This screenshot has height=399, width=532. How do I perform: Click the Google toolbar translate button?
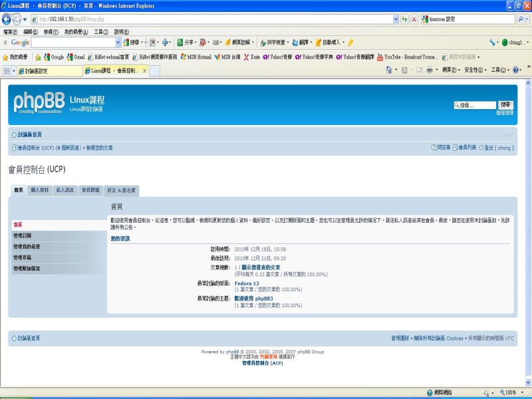(x=301, y=43)
